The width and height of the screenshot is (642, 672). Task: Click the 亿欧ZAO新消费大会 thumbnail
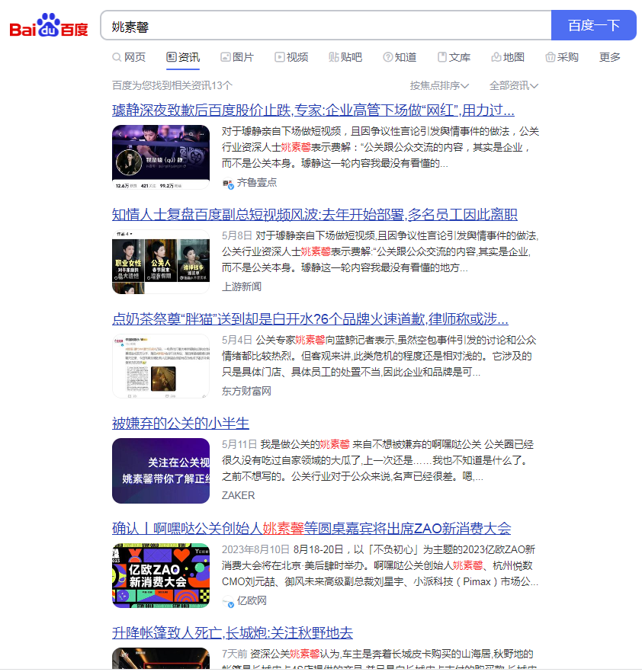pyautogui.click(x=161, y=575)
